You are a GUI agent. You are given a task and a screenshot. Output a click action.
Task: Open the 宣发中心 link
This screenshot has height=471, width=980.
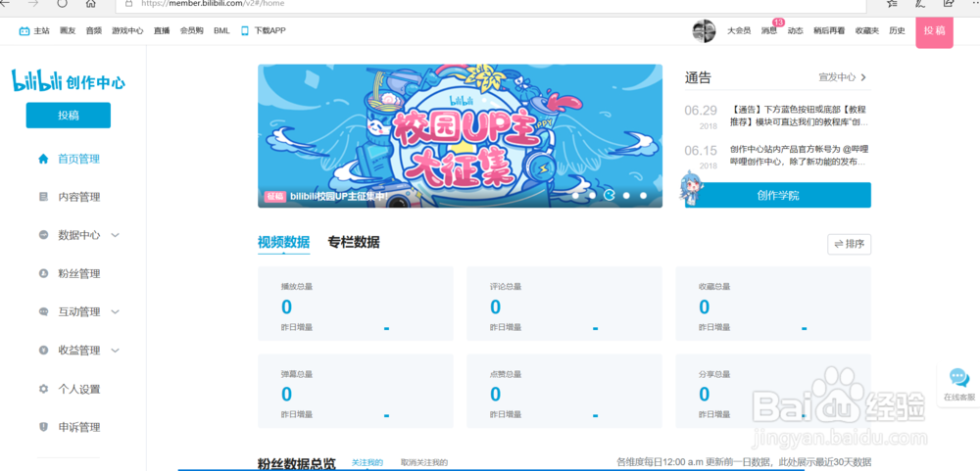click(x=838, y=77)
